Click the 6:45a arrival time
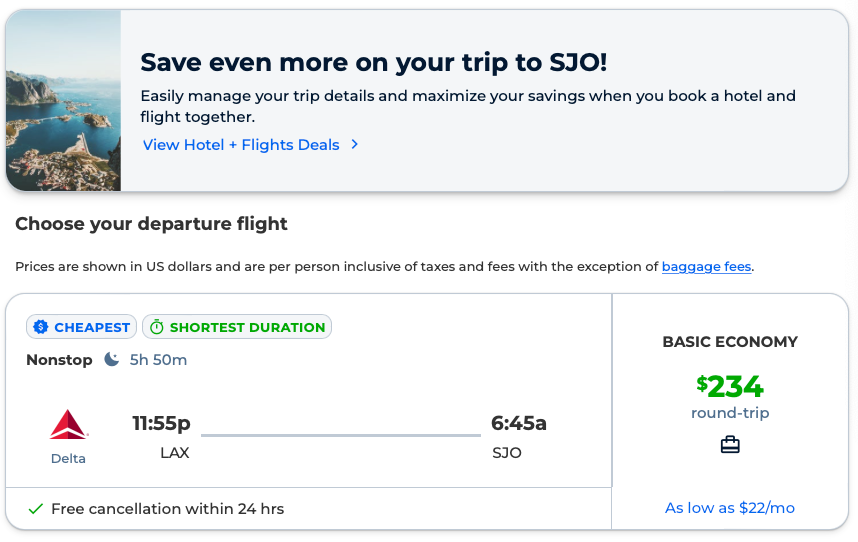 click(x=518, y=423)
